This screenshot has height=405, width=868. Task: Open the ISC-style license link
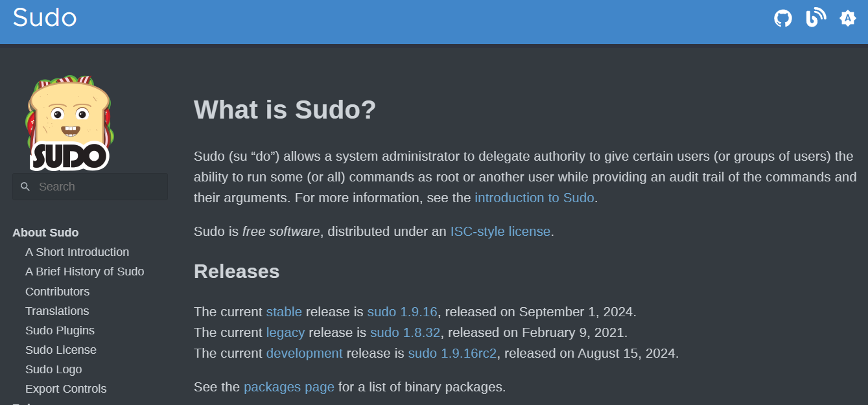pos(500,231)
